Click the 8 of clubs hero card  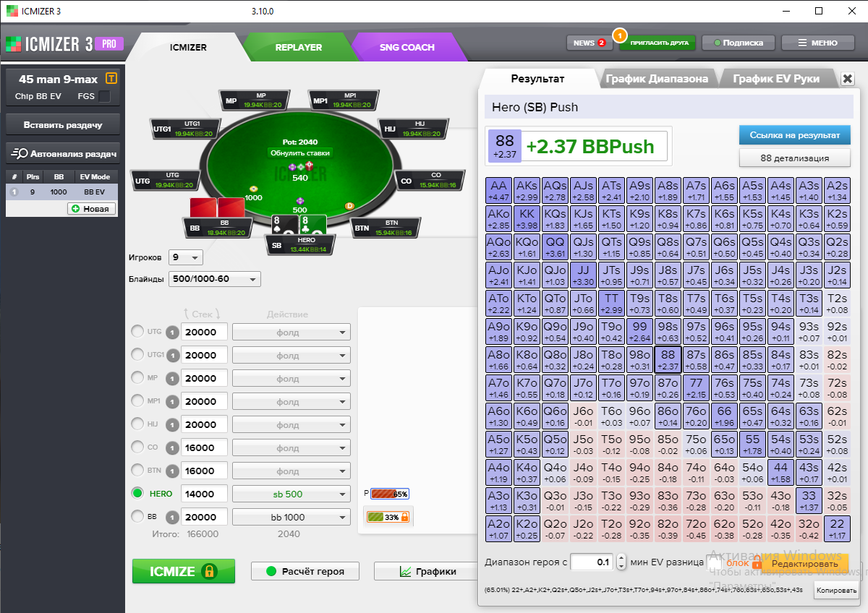313,224
